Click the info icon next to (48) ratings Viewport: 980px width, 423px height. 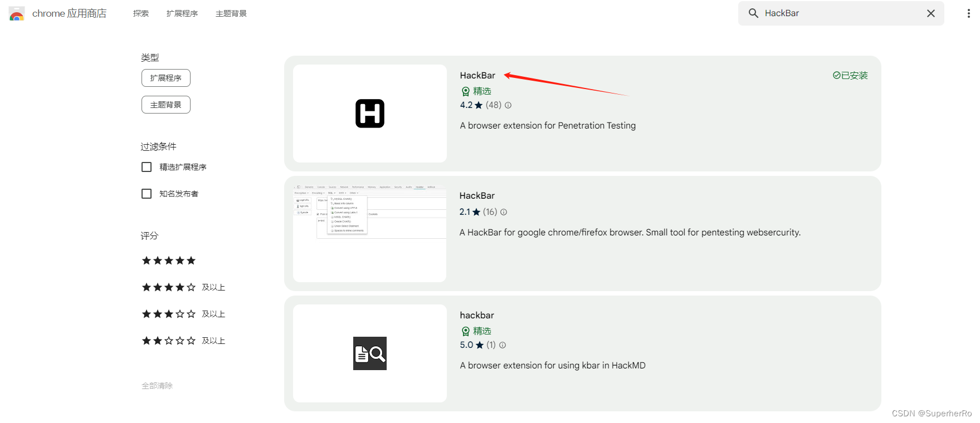[508, 105]
